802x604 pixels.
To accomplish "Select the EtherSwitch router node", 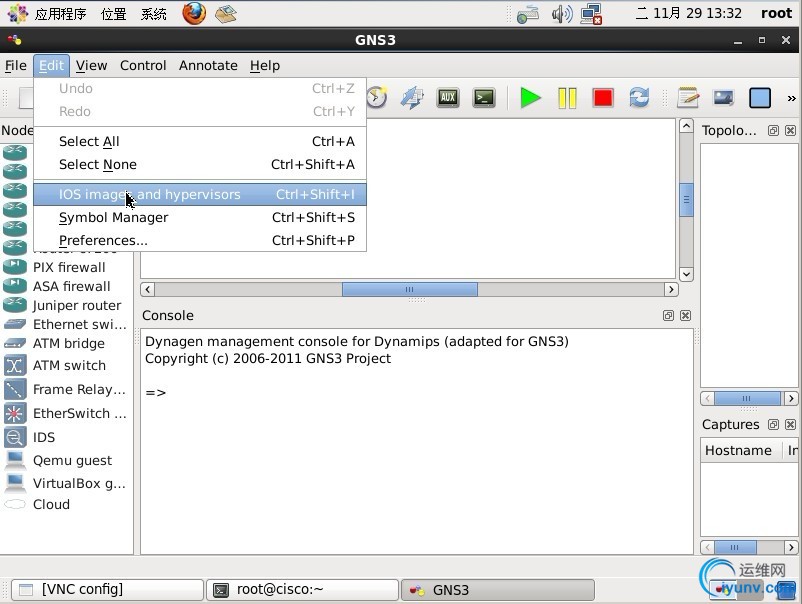I will [x=65, y=413].
